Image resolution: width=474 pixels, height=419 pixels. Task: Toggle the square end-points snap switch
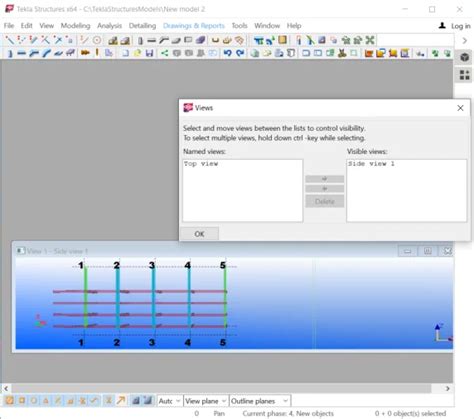point(22,401)
